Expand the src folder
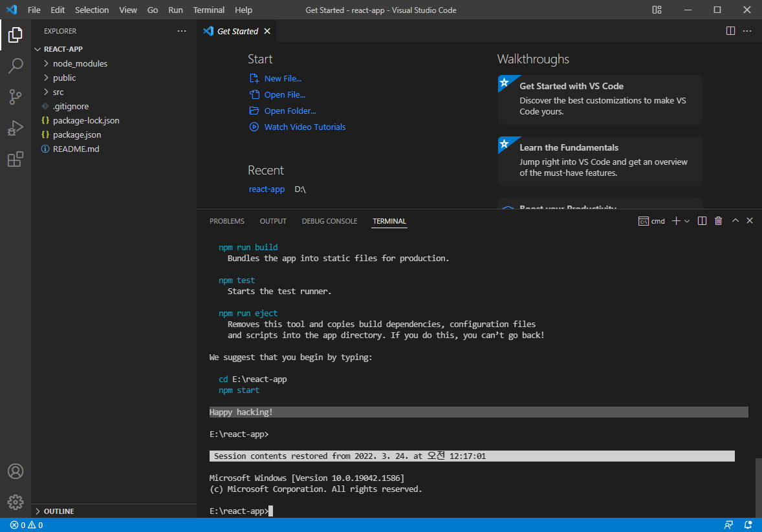Screen dimensions: 762x532 [x=114, y=92]
